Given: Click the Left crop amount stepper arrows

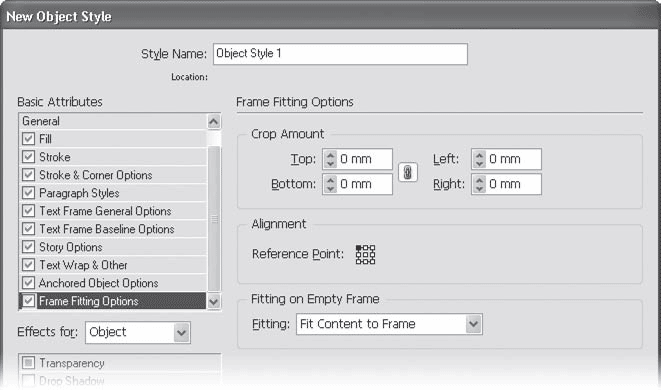Looking at the screenshot, I should (x=479, y=159).
